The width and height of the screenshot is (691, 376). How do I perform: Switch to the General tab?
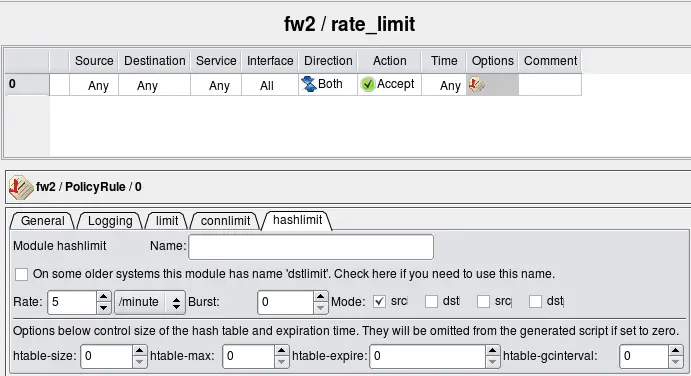(x=42, y=221)
